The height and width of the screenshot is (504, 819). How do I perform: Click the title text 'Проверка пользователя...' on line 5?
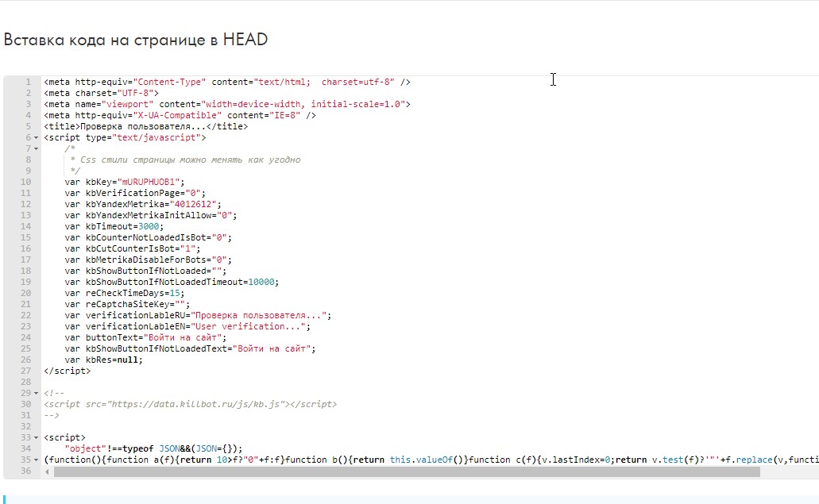click(x=143, y=126)
